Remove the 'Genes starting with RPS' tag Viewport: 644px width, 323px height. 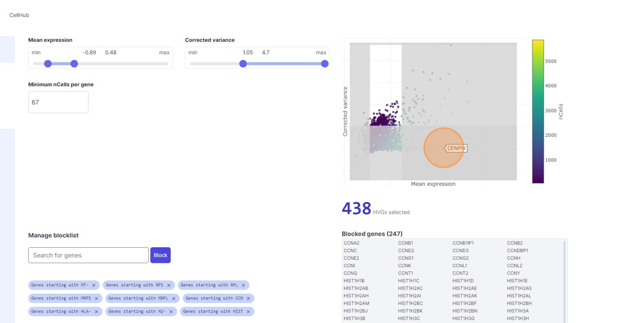click(168, 285)
